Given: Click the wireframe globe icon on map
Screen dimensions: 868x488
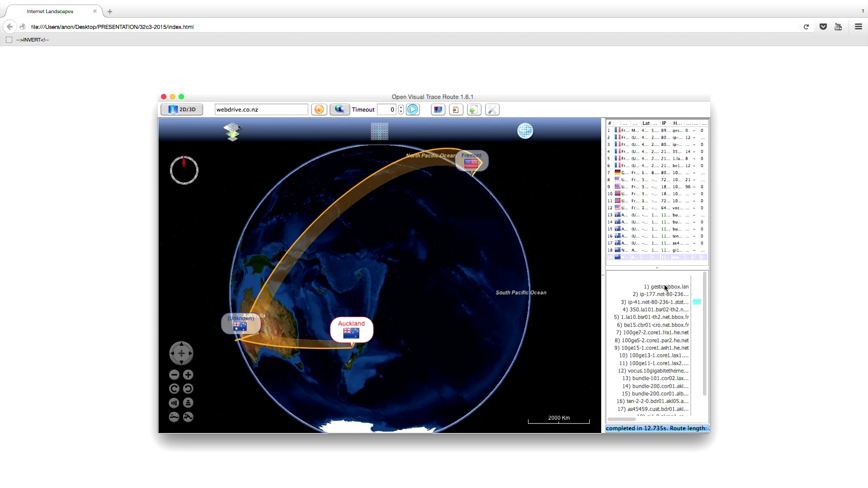Looking at the screenshot, I should [525, 131].
